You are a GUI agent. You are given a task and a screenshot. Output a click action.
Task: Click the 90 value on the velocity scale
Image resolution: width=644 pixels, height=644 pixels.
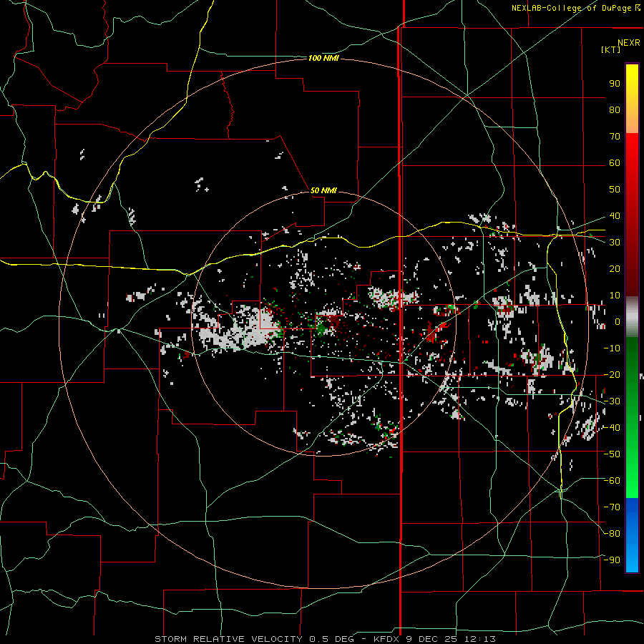(615, 84)
